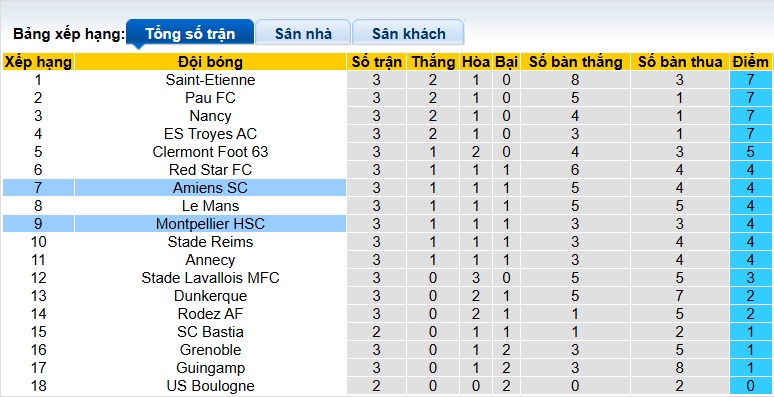Switch to the Sân khách tab
774x397 pixels.
pyautogui.click(x=408, y=34)
